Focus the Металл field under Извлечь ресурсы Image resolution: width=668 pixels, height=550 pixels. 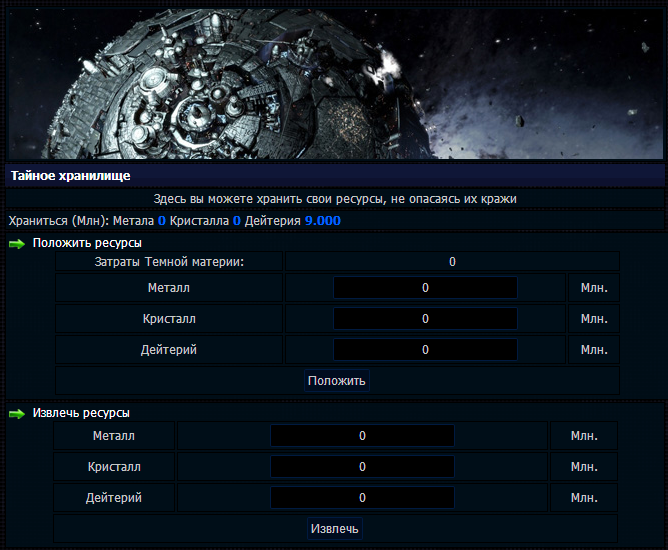click(362, 436)
